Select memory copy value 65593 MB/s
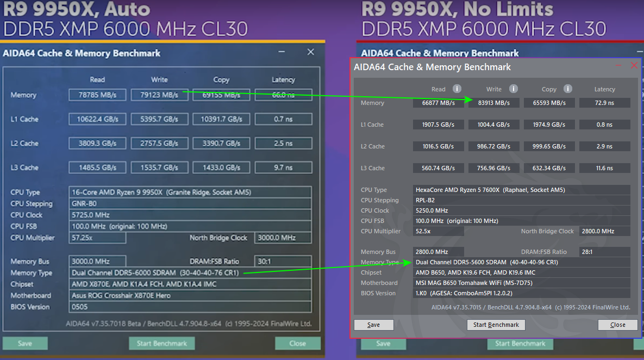Screen dimensions: 644x360 [549, 103]
